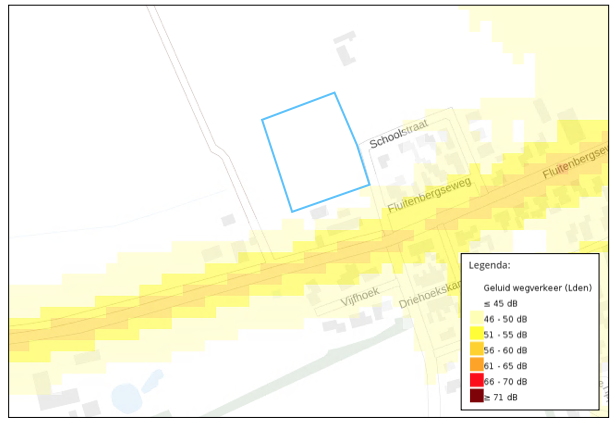Click the blue pond at bottom left
The width and height of the screenshot is (616, 424).
click(x=127, y=397)
